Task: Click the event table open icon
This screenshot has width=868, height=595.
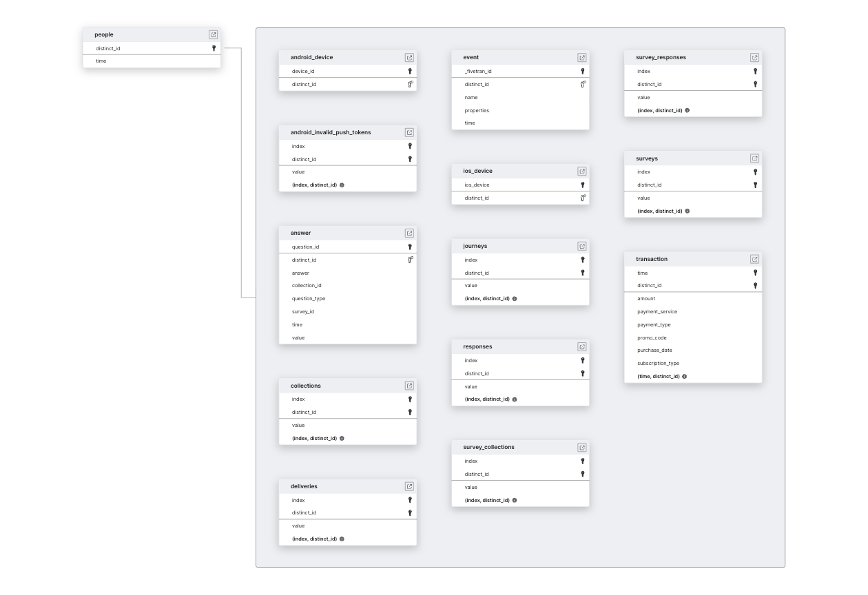Action: 582,58
